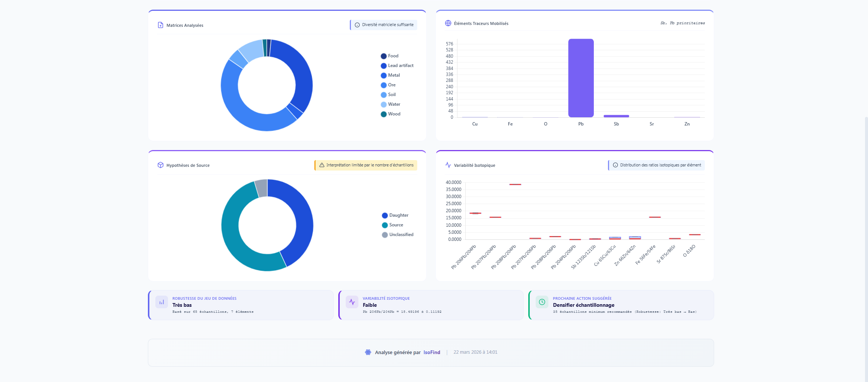Click the globe icon on Éléments Traceurs Mobilisés

[448, 23]
